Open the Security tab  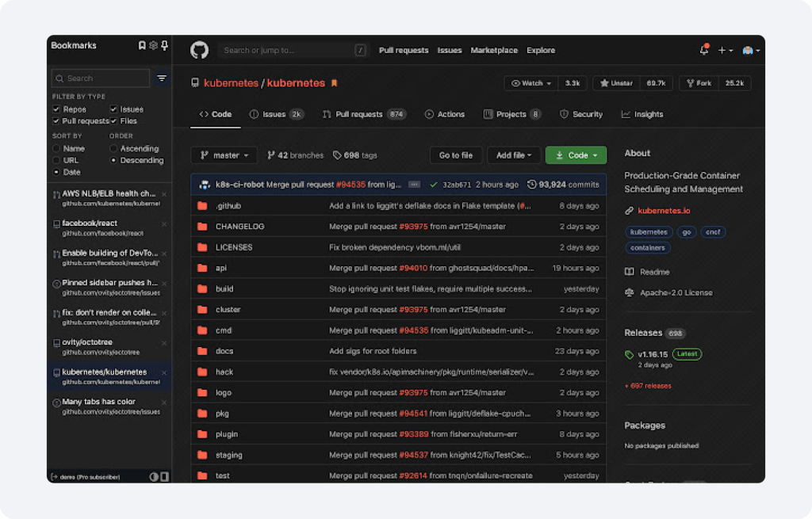[581, 114]
